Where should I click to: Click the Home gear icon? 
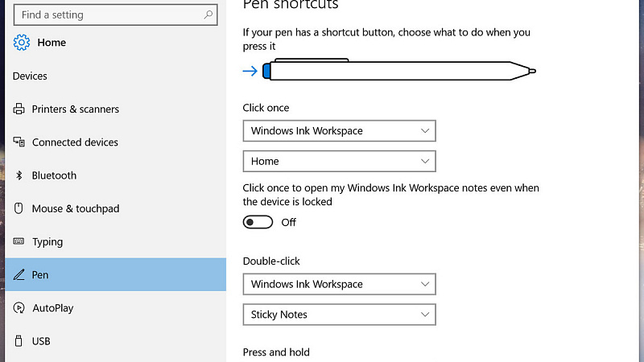(22, 43)
